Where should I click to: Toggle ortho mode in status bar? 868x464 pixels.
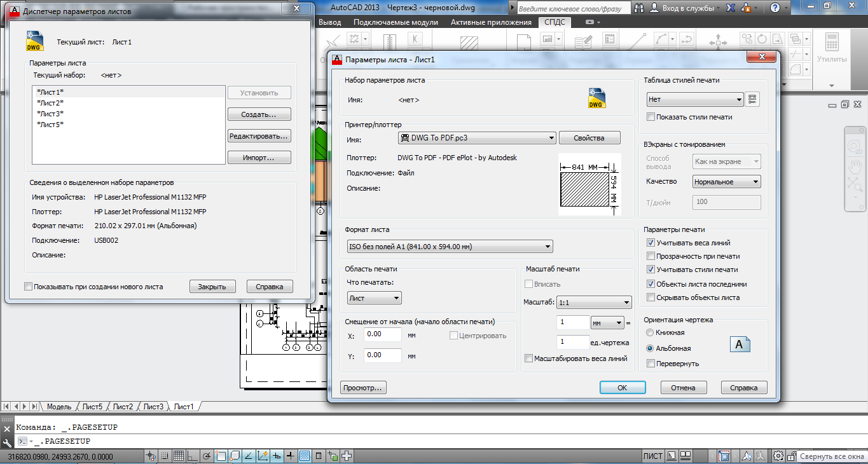point(192,456)
